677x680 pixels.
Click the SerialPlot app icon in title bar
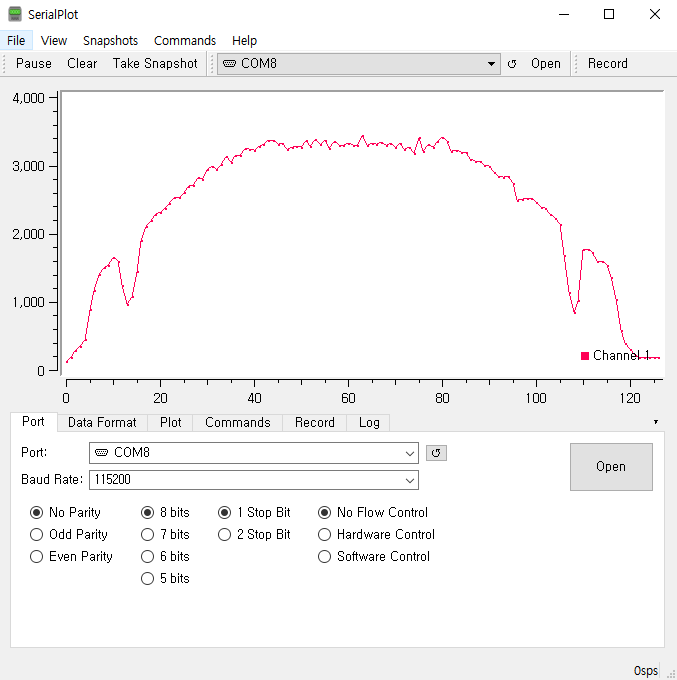coord(15,14)
